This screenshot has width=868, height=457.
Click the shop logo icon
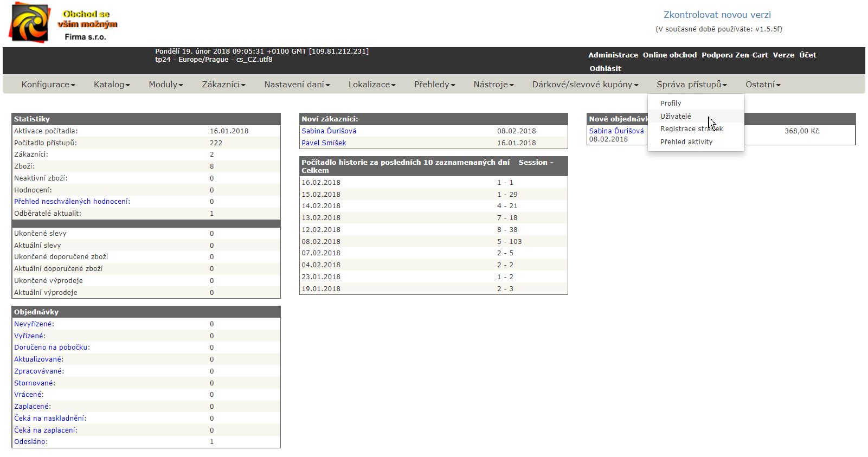coord(31,23)
